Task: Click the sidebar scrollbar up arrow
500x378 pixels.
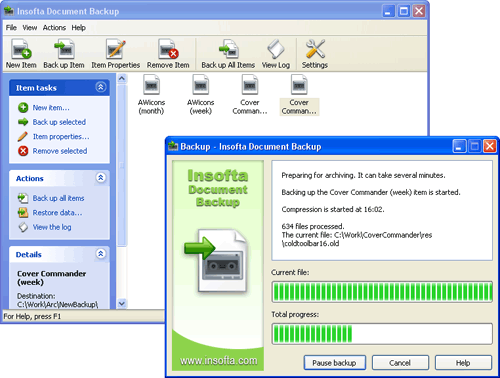Action: pos(122,79)
